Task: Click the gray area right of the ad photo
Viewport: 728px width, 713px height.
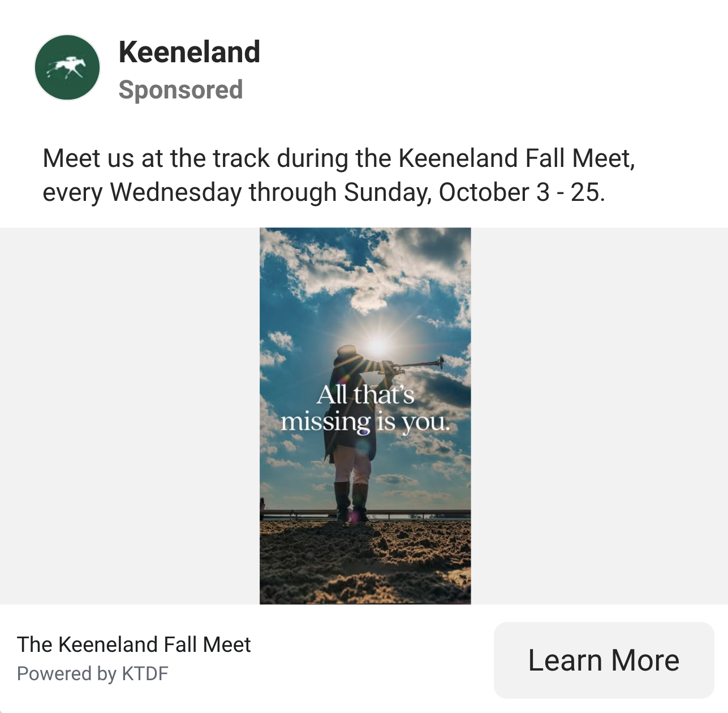Action: coord(599,416)
